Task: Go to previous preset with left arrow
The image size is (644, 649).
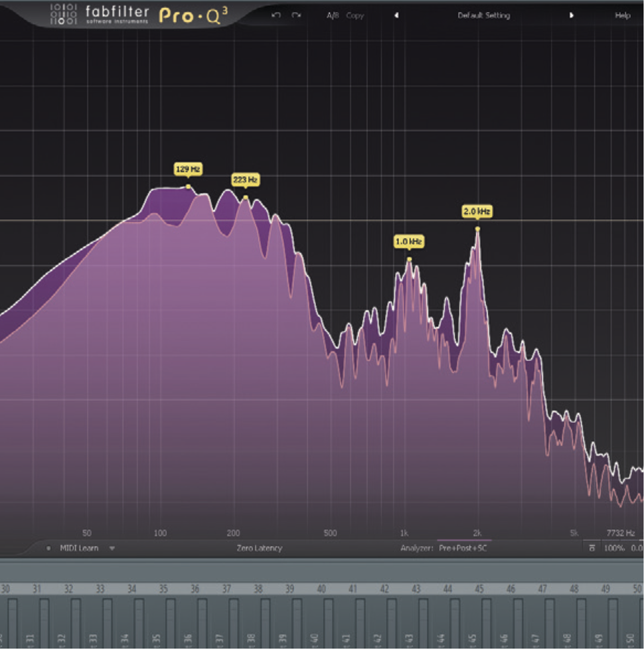Action: 396,15
